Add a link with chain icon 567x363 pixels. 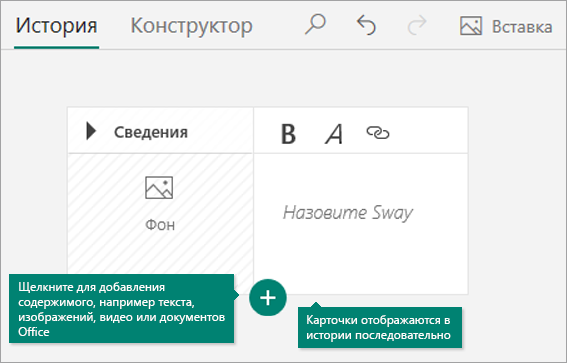point(378,133)
